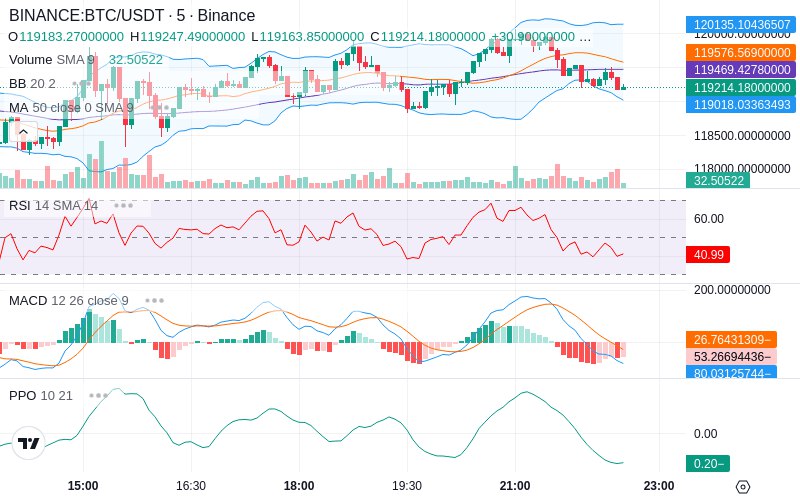800x500 pixels.
Task: Open more options for PPO indicator
Action: click(x=98, y=395)
